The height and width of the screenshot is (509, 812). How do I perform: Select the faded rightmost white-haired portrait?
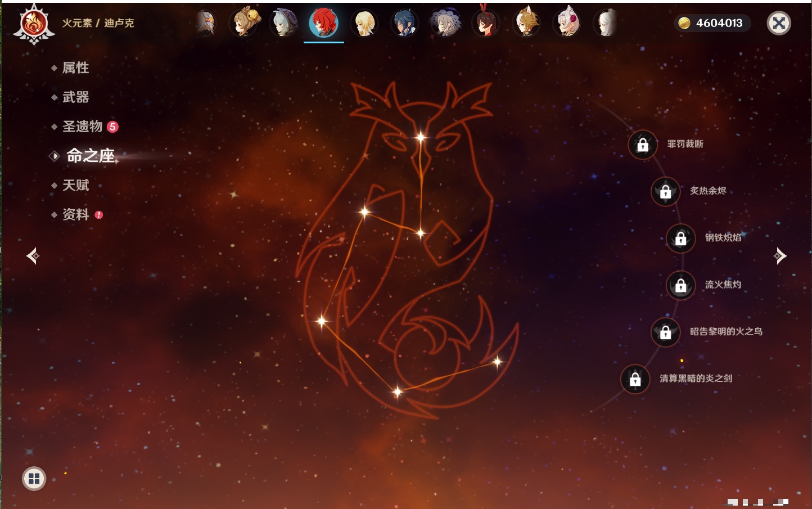(607, 24)
